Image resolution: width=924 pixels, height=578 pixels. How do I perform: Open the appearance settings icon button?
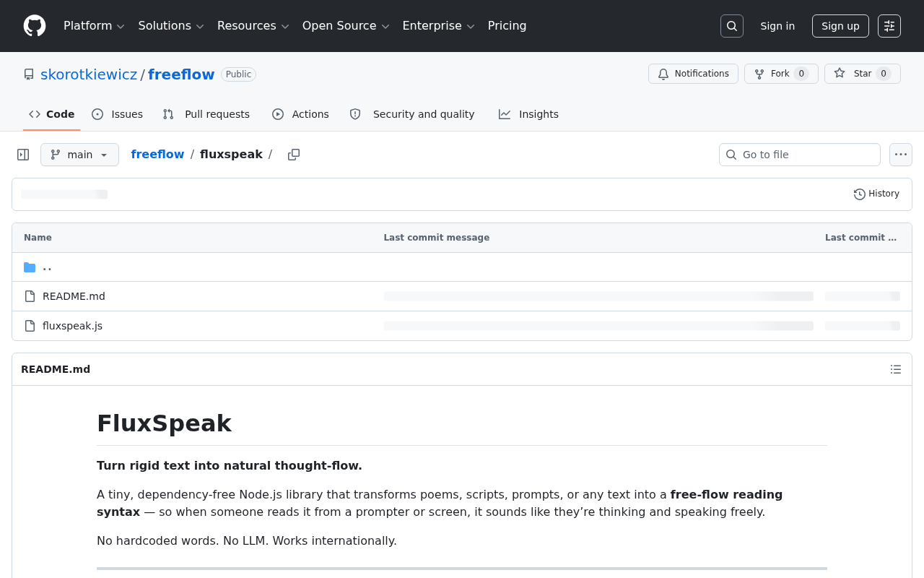(889, 26)
